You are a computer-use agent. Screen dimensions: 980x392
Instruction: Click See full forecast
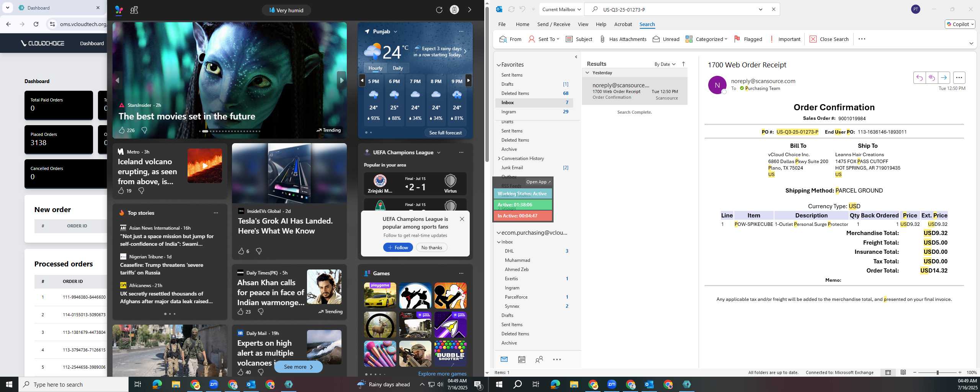445,132
